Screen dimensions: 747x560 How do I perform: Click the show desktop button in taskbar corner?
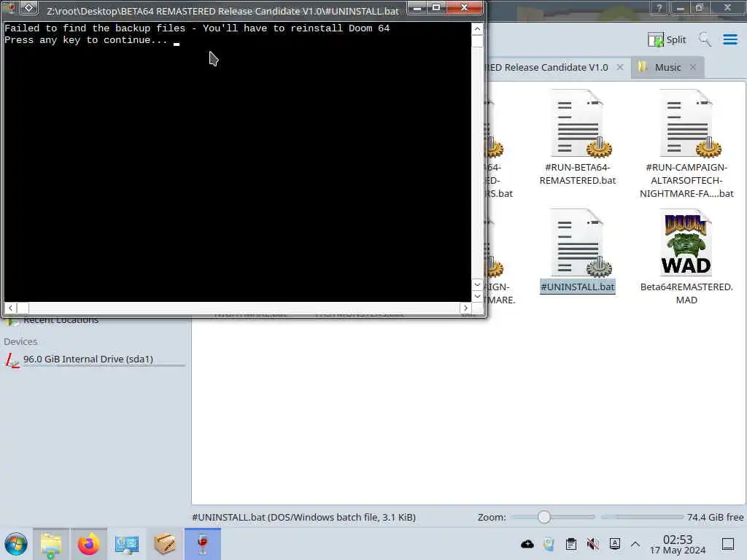[728, 544]
